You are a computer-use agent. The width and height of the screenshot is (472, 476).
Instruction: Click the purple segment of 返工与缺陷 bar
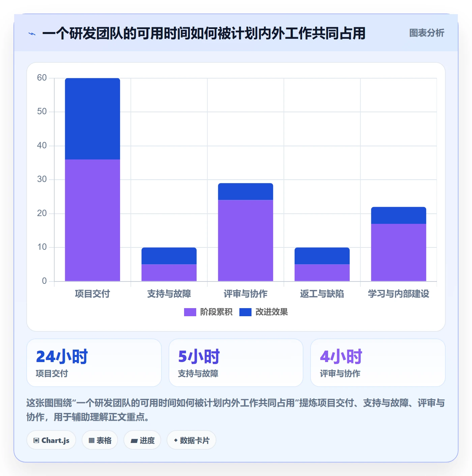point(322,273)
